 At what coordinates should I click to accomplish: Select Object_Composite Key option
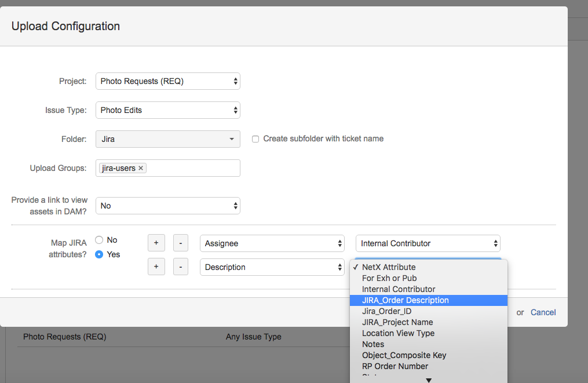428,355
